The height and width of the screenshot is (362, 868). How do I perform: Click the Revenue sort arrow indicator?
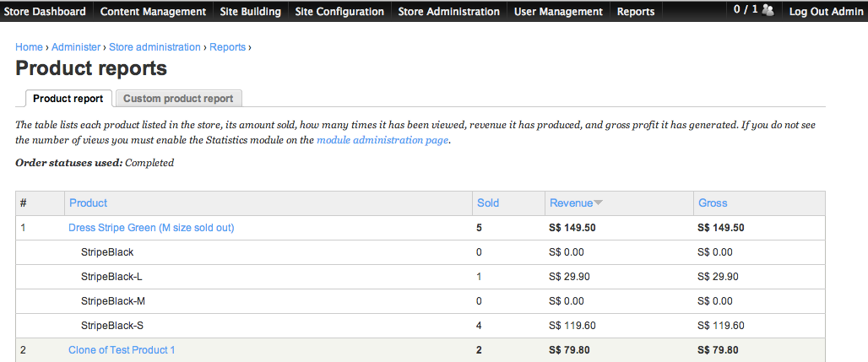tap(598, 203)
